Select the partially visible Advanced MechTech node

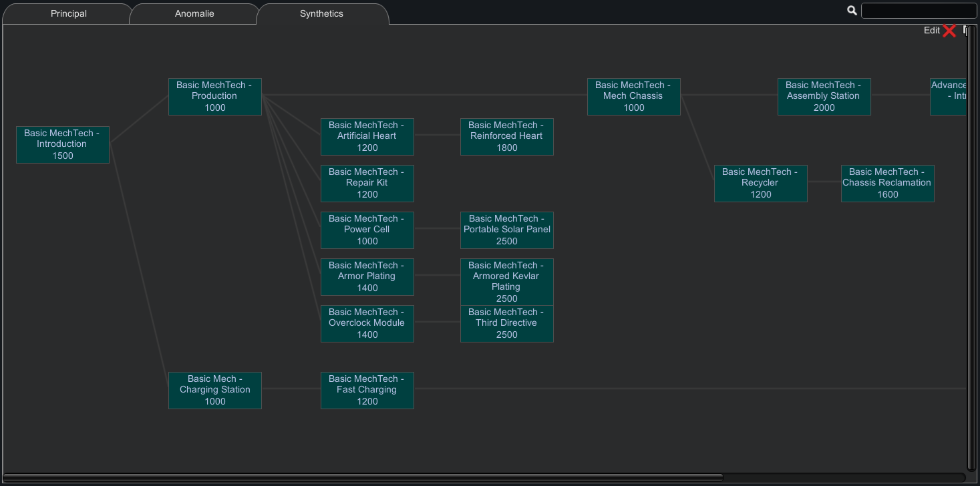click(x=949, y=96)
